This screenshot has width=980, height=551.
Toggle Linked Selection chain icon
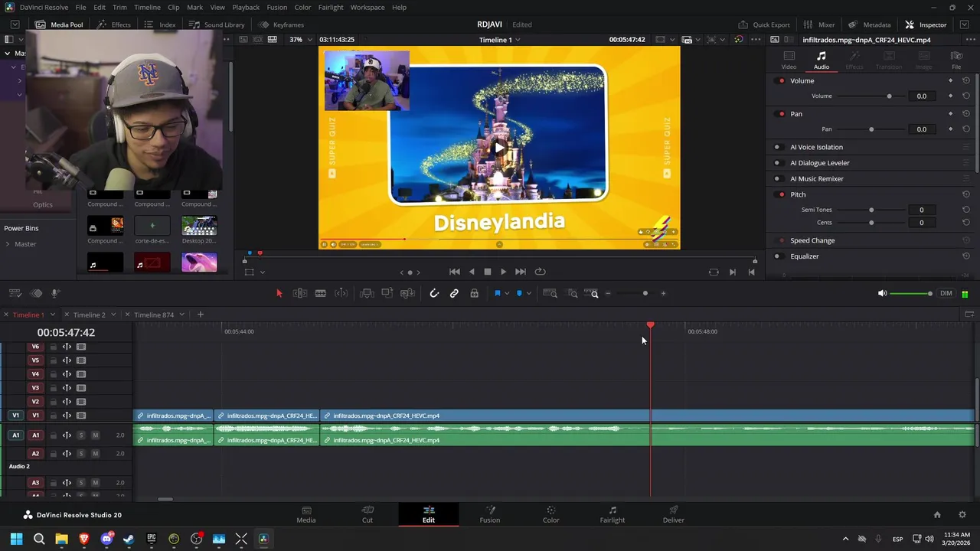click(x=454, y=293)
